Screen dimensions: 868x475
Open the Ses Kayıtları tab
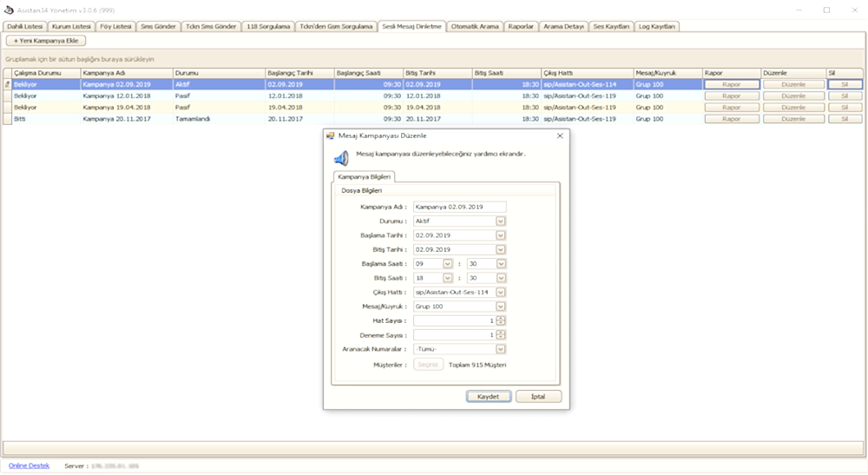click(612, 27)
